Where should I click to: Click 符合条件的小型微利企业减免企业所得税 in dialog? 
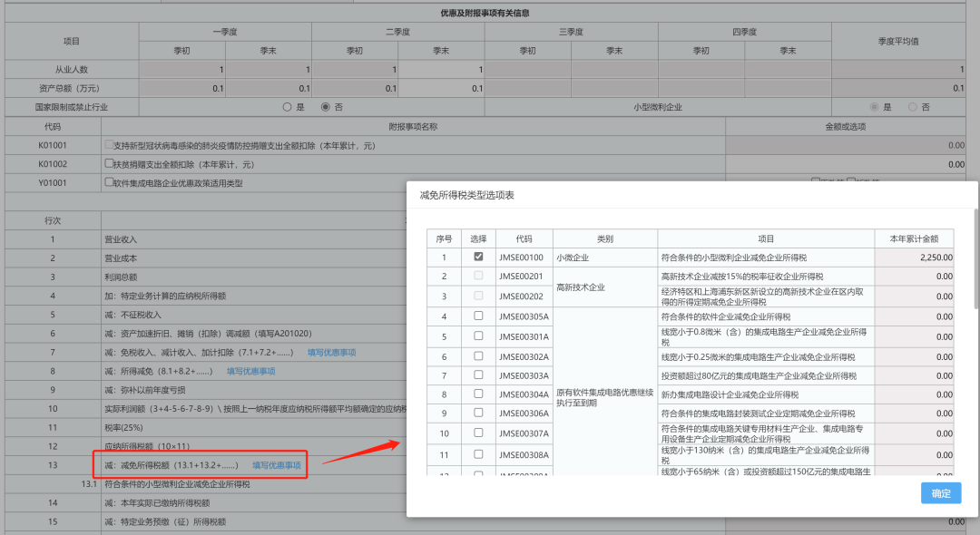pyautogui.click(x=734, y=258)
